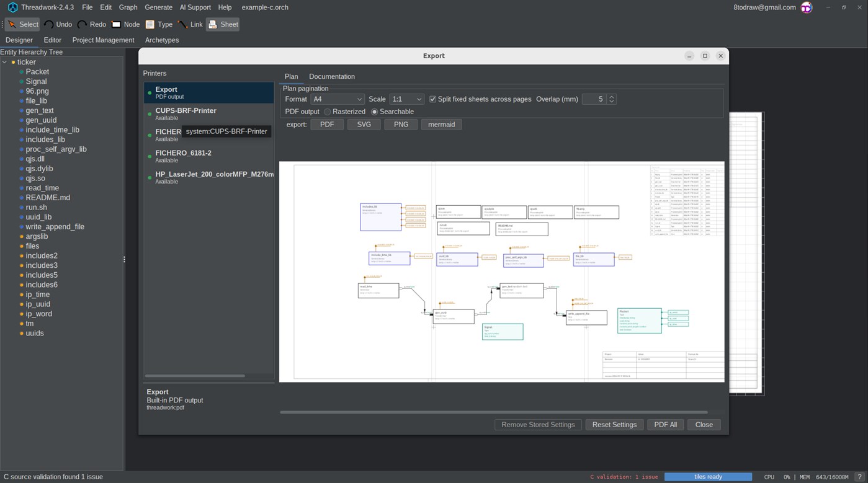Click the Redo arrow icon

[x=82, y=25]
